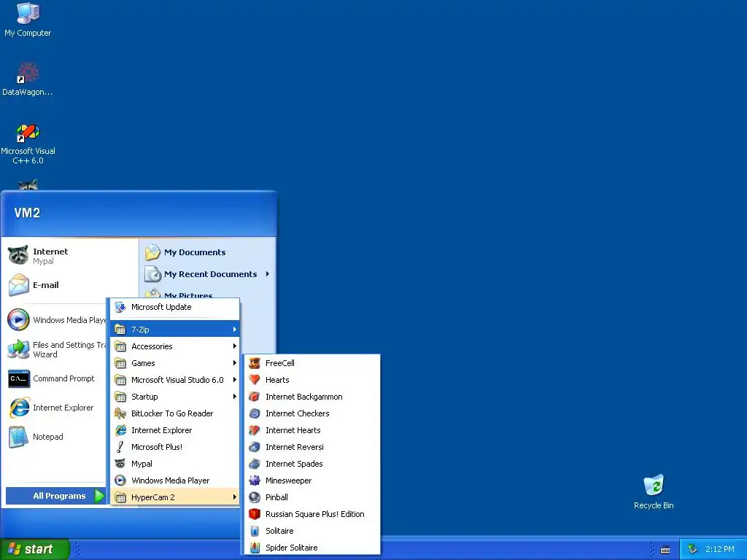Click the Spider Solitaire icon
Viewport: 747px width, 560px height.
[255, 548]
